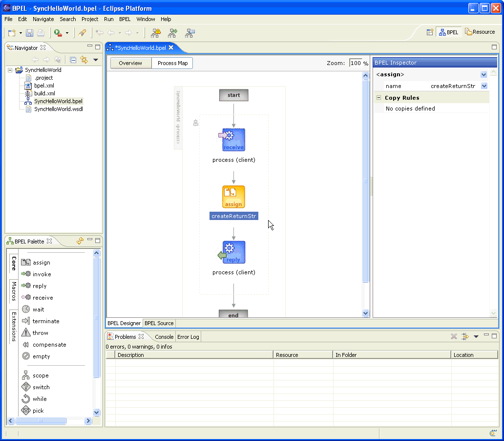Pick the pick tool in BPEL Palette
Screen dimensions: 504x441
tap(33, 410)
